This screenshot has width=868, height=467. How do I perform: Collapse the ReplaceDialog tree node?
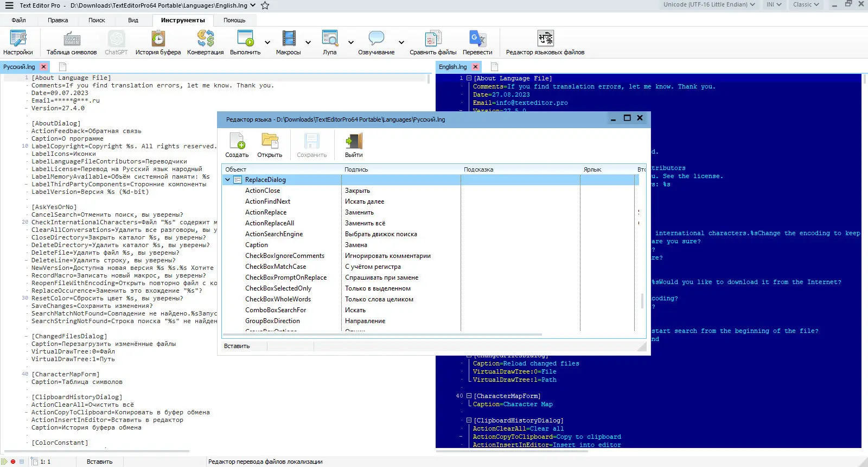click(x=228, y=180)
